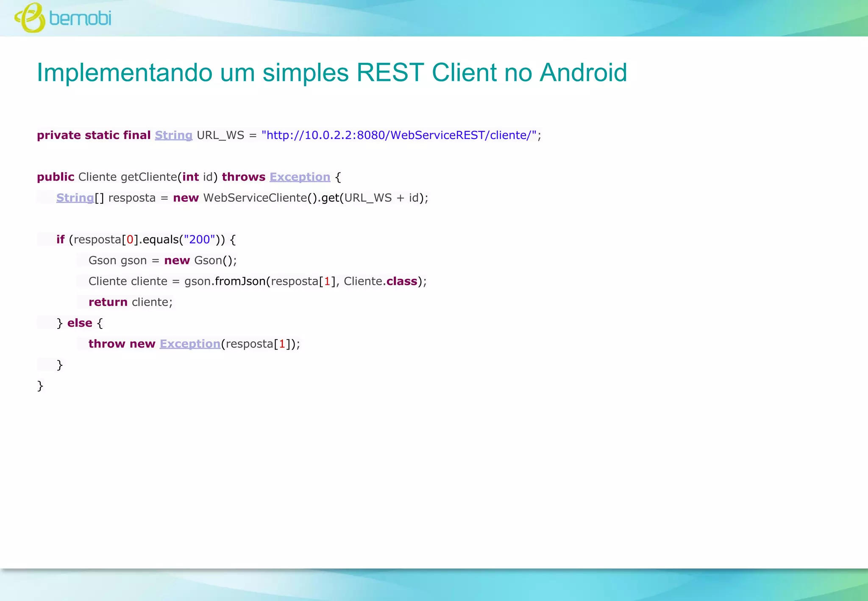The width and height of the screenshot is (868, 601).
Task: Open the Exception link after throws keyword
Action: tap(300, 177)
